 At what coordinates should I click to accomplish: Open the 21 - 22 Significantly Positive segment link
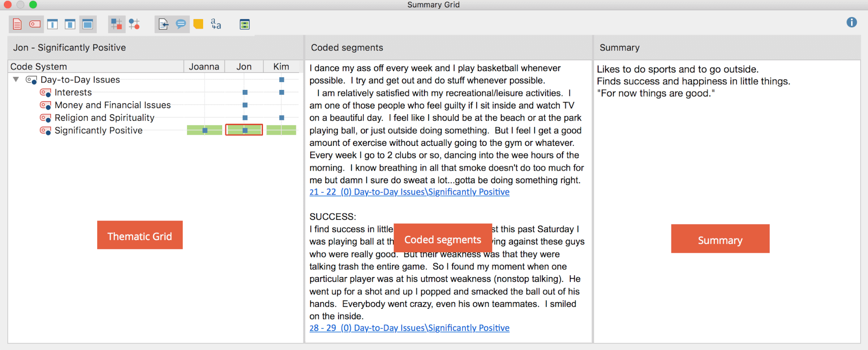(409, 192)
